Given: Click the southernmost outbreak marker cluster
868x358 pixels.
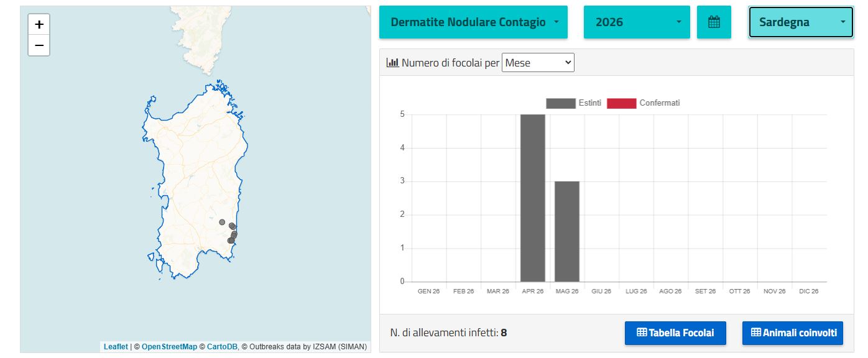Looking at the screenshot, I should coord(231,240).
